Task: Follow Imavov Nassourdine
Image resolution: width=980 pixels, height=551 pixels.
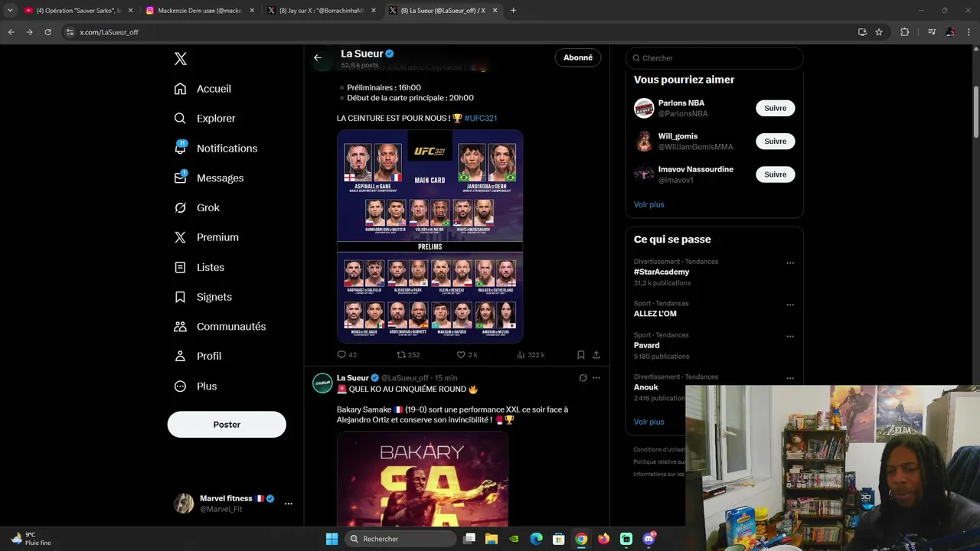Action: tap(776, 174)
